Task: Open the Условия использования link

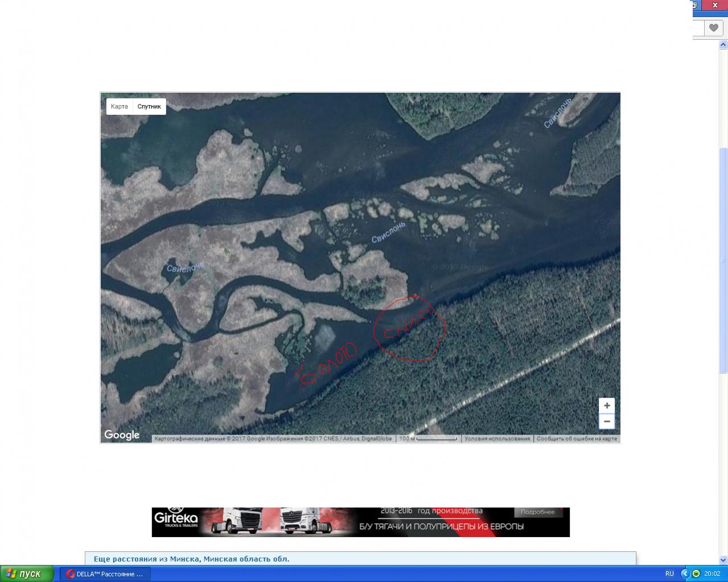Action: coord(497,439)
